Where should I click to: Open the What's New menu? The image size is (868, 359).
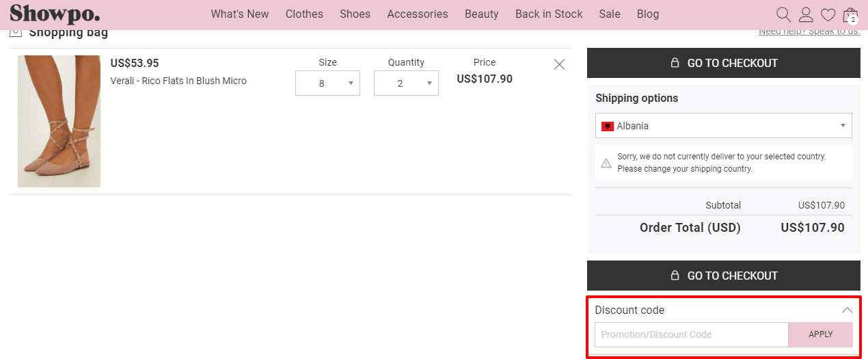pyautogui.click(x=240, y=14)
